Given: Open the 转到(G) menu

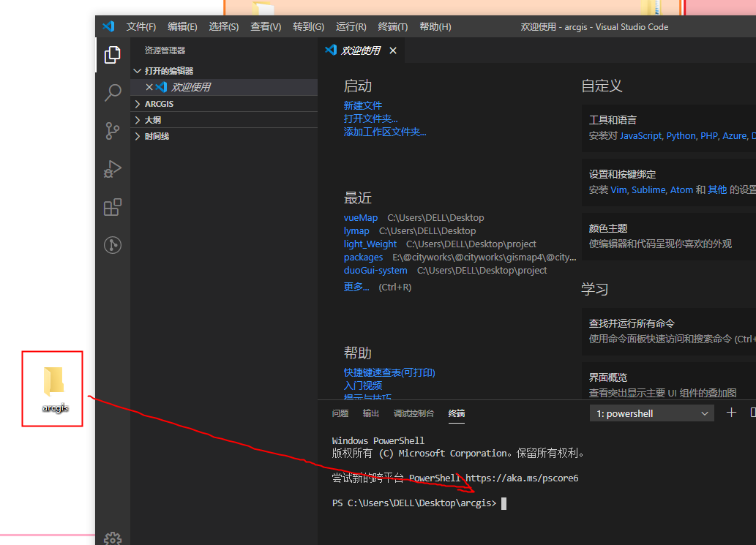Looking at the screenshot, I should [309, 27].
